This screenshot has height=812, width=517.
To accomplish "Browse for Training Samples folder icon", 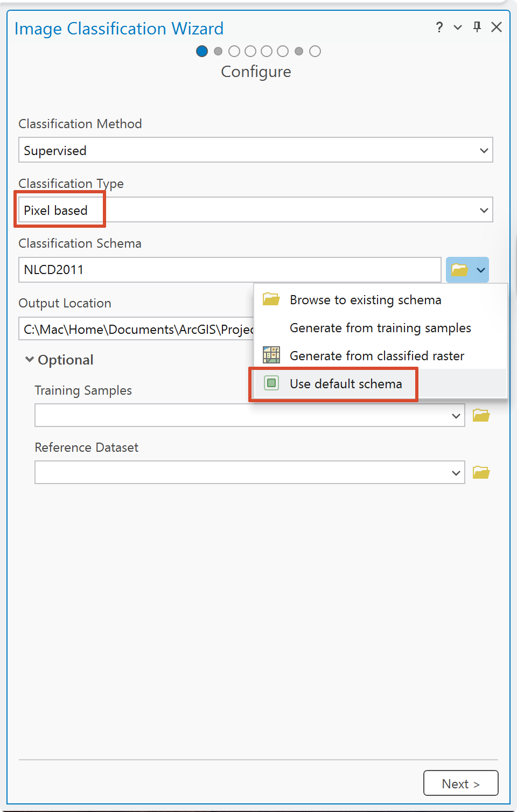I will pos(481,415).
